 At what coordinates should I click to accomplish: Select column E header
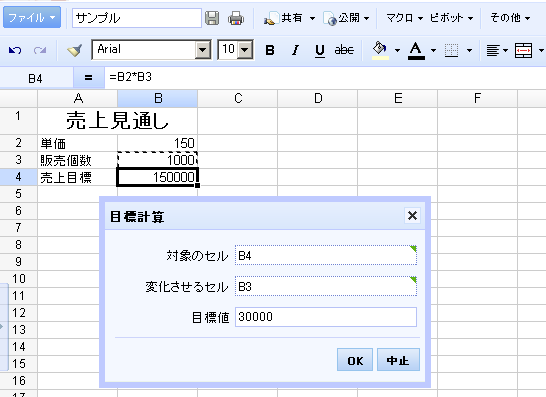point(398,99)
